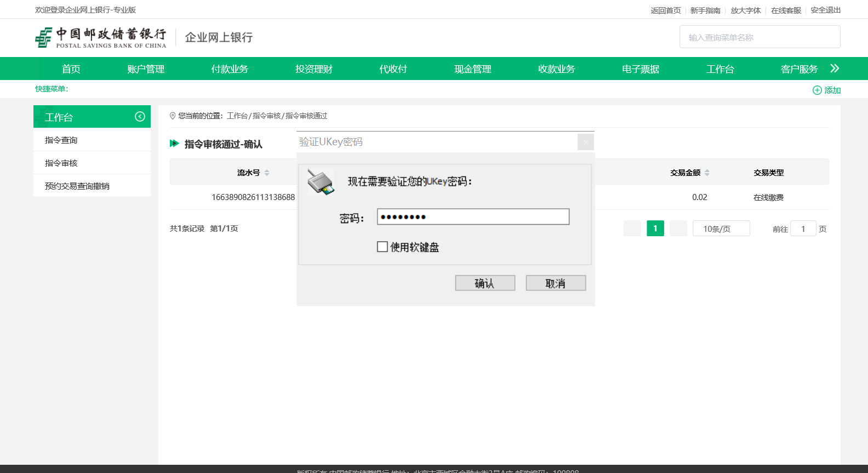Enable the 使用软键盘 checkbox
The height and width of the screenshot is (473, 868).
pos(382,247)
